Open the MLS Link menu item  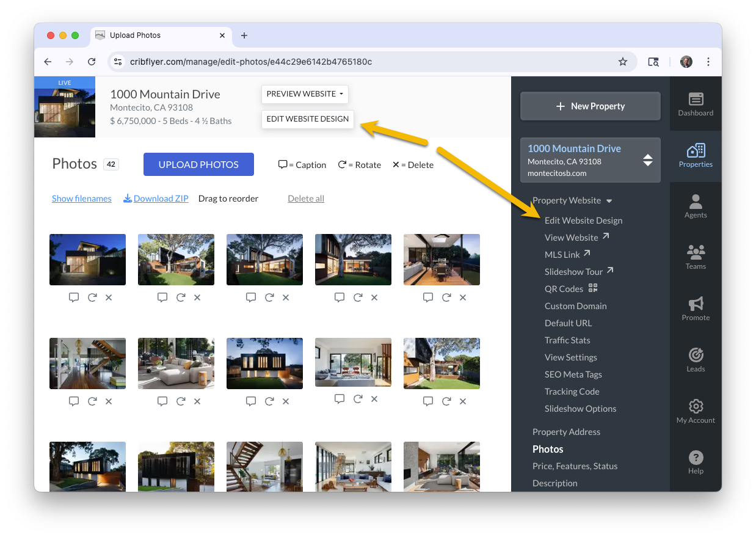[x=567, y=255]
